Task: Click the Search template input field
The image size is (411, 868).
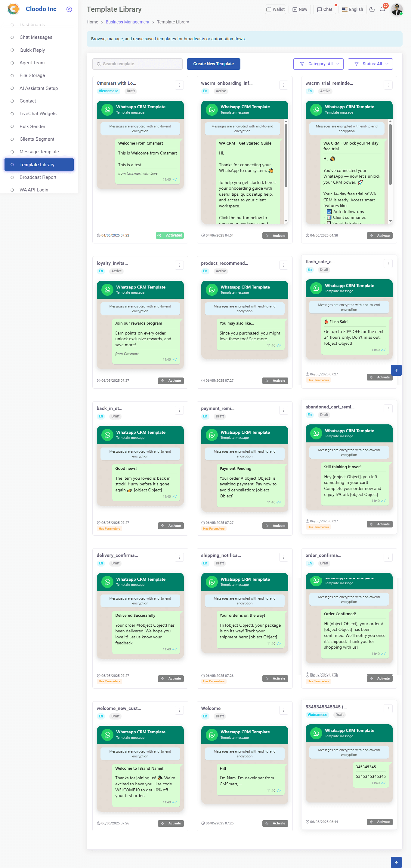Action: 137,64
